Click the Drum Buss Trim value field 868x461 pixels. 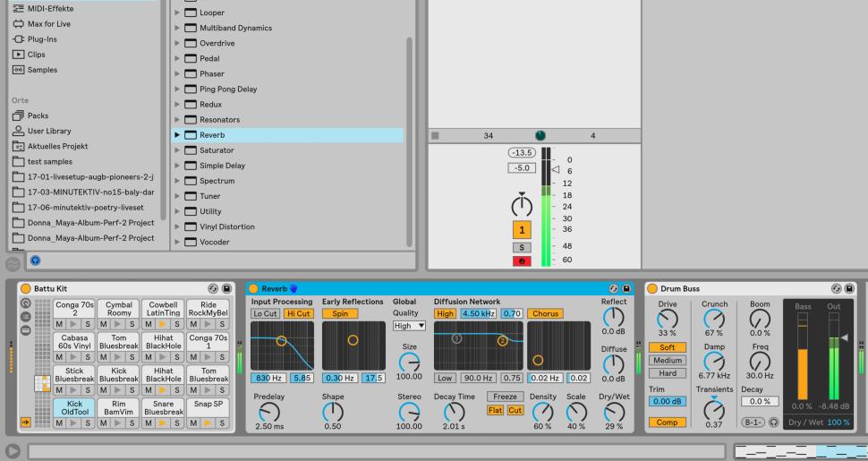point(668,402)
